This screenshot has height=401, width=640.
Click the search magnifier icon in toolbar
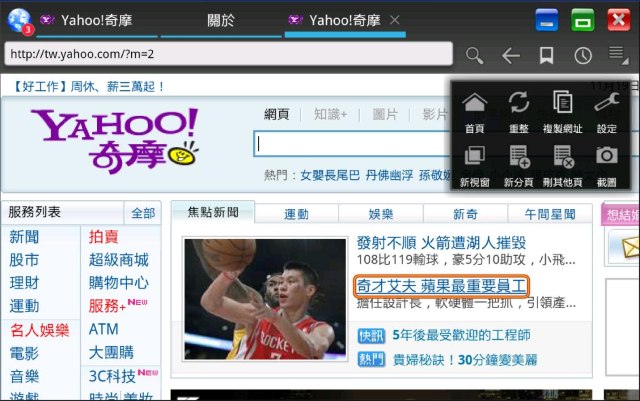tap(475, 55)
